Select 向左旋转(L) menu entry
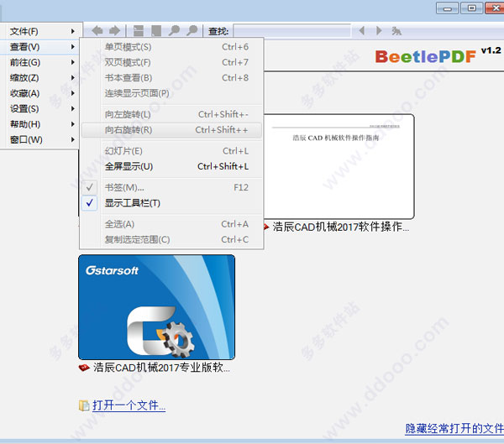 pyautogui.click(x=171, y=114)
